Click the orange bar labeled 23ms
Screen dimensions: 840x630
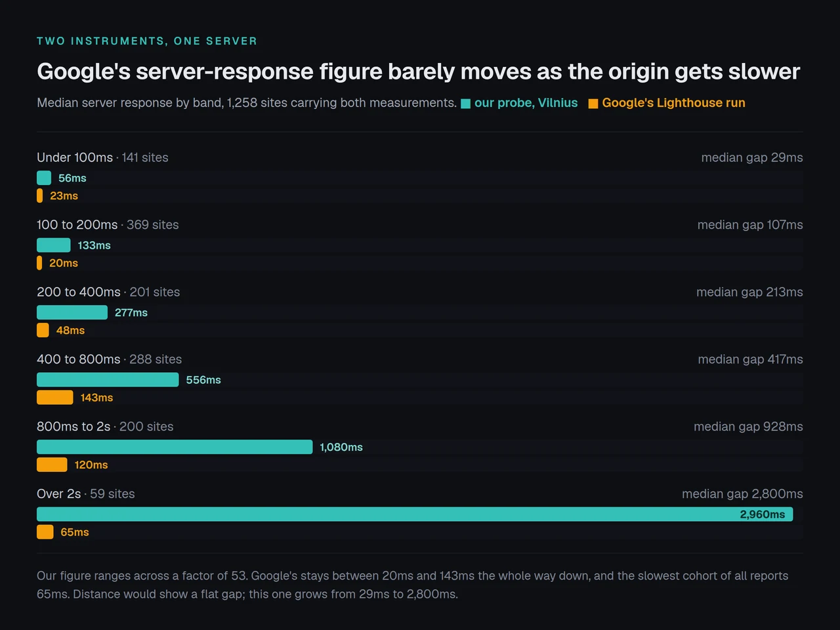click(40, 196)
